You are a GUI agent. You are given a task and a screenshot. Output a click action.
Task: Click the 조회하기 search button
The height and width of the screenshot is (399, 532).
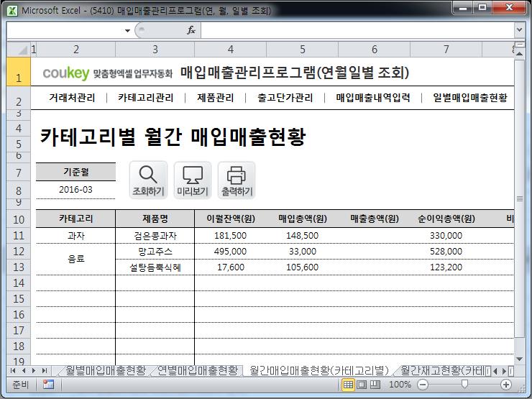(148, 180)
